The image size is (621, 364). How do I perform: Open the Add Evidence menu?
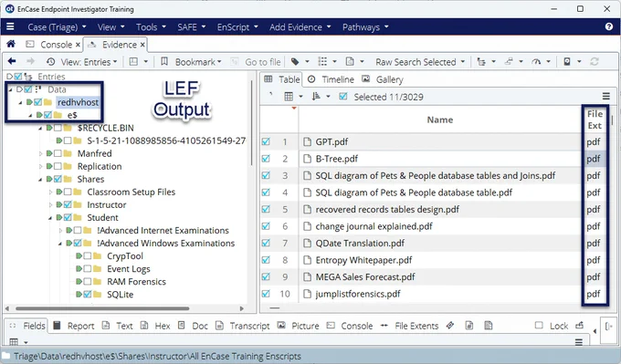pyautogui.click(x=300, y=26)
